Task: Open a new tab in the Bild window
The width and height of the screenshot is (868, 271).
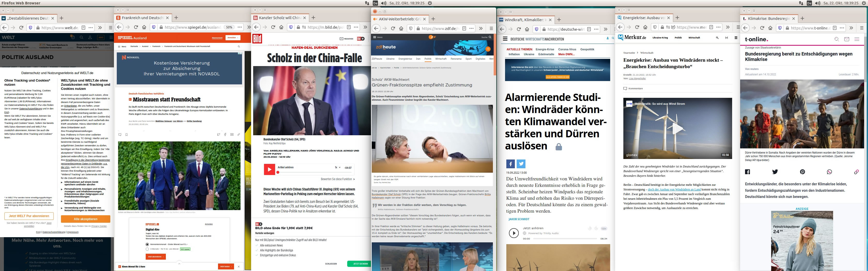Action: pyautogui.click(x=313, y=18)
